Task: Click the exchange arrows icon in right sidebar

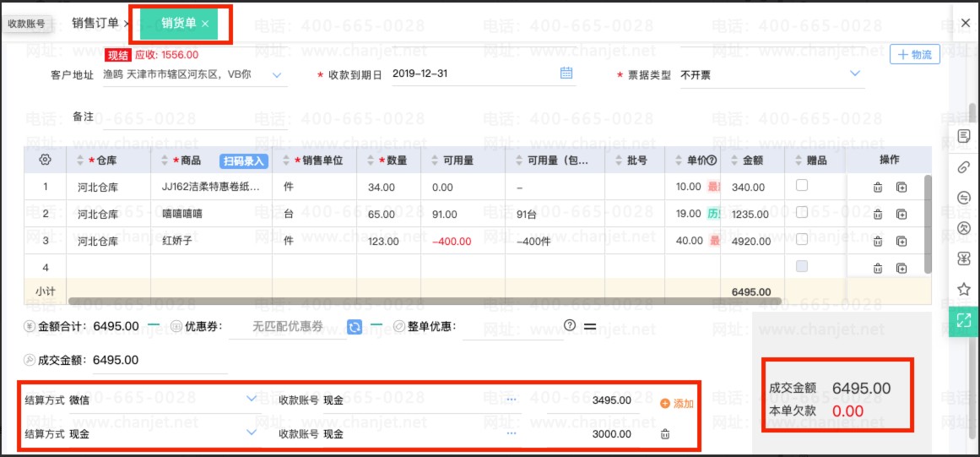Action: pyautogui.click(x=964, y=197)
